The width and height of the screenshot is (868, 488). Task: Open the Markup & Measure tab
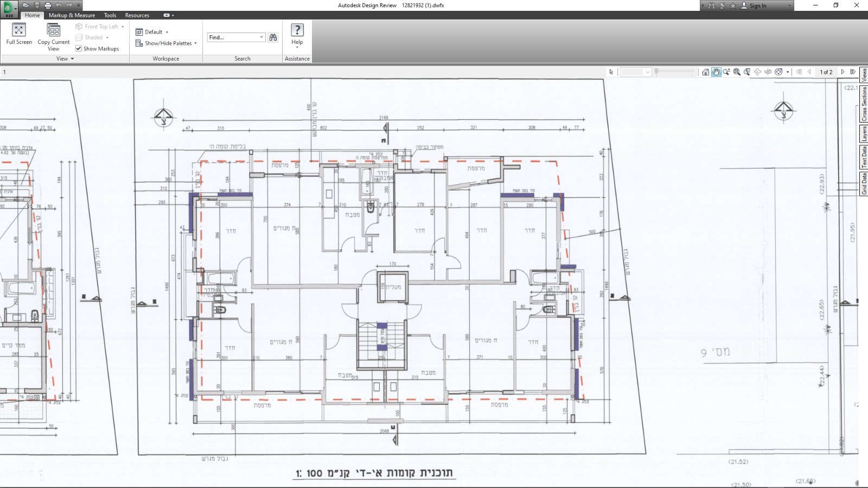[72, 15]
